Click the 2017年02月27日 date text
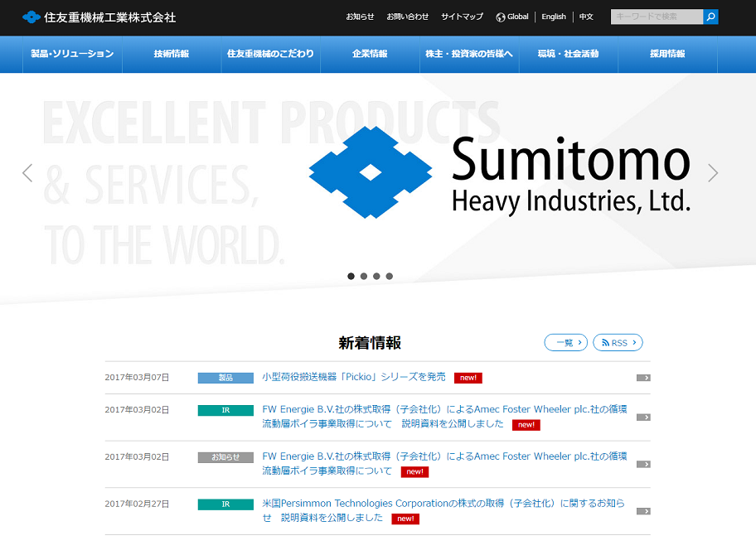756x555 pixels. [x=137, y=504]
